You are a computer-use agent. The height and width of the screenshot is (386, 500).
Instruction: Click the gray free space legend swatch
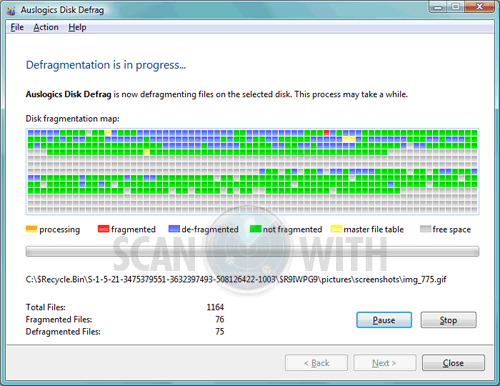[x=425, y=229]
